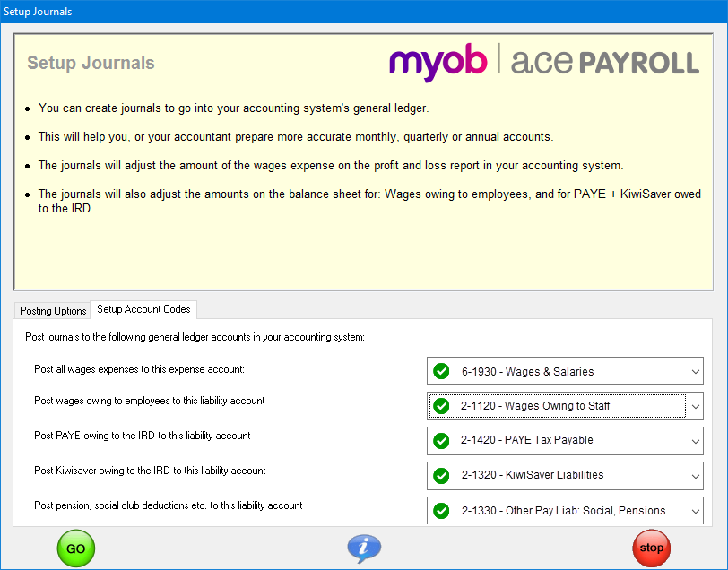Switch to the Posting Options tab
This screenshot has height=570, width=728.
click(52, 310)
